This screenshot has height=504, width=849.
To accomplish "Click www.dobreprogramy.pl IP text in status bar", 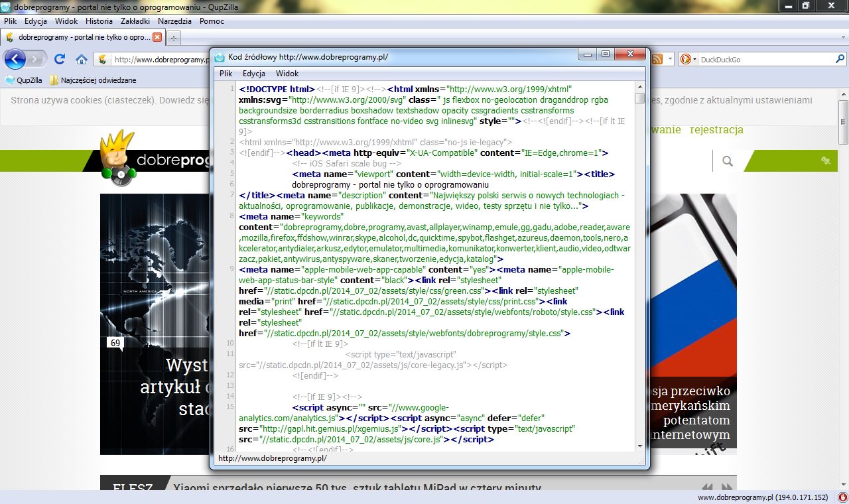I will 763,497.
